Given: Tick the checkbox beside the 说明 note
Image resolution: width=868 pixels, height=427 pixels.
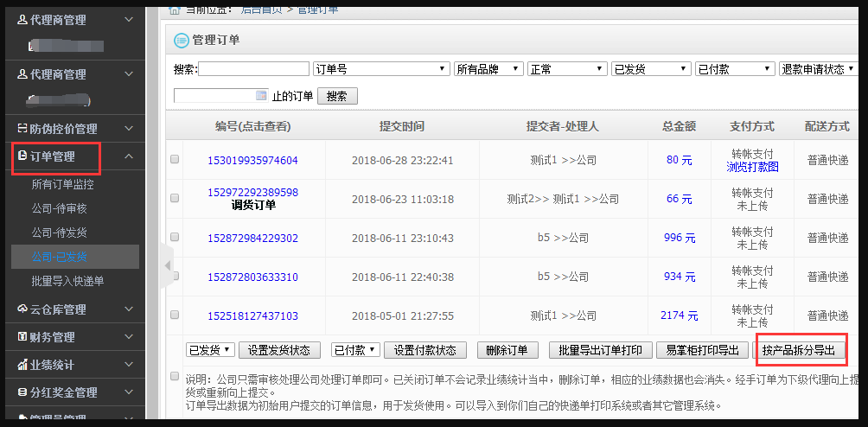Looking at the screenshot, I should pos(175,376).
